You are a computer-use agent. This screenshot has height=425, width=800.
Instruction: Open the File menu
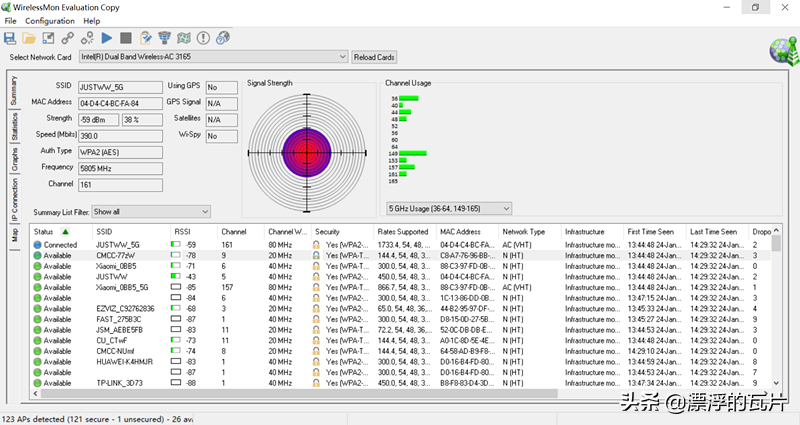pyautogui.click(x=10, y=21)
